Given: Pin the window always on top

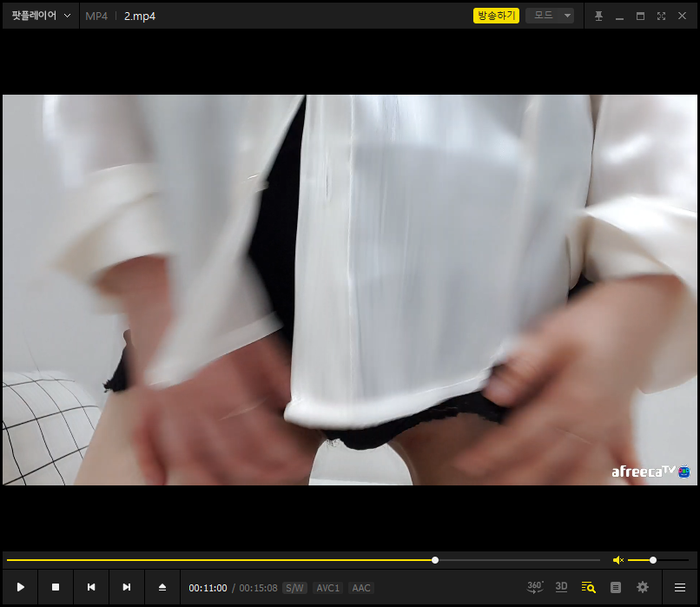Looking at the screenshot, I should tap(598, 16).
